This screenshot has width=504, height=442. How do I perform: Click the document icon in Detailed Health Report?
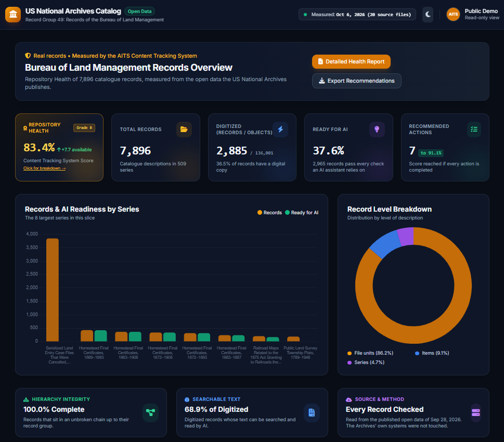[x=320, y=61]
